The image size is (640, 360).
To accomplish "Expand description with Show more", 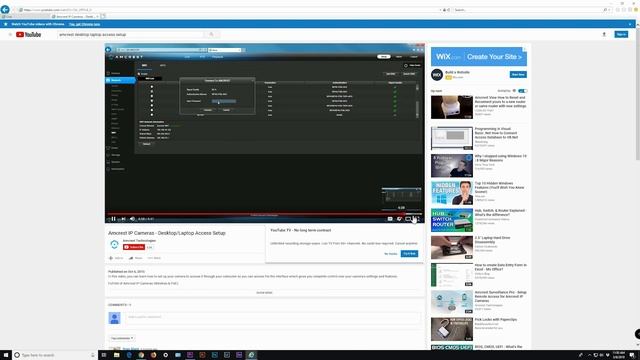I will 264,293.
